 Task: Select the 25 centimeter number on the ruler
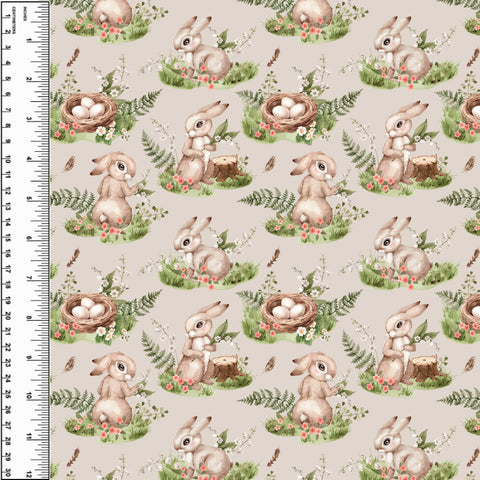[x=8, y=395]
